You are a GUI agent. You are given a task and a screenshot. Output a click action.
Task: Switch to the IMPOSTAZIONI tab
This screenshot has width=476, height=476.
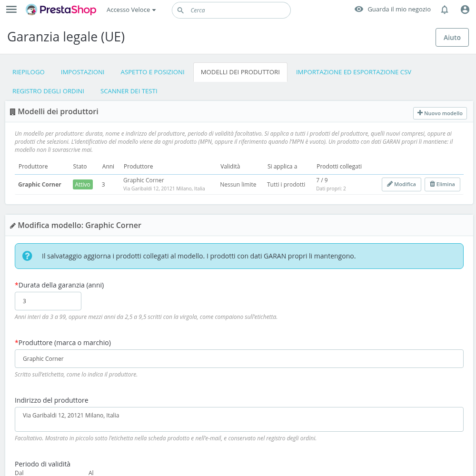[82, 72]
